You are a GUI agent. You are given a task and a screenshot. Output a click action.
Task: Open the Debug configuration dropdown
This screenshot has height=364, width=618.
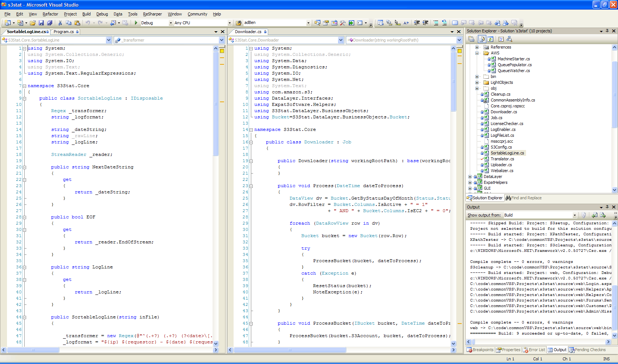pyautogui.click(x=171, y=23)
